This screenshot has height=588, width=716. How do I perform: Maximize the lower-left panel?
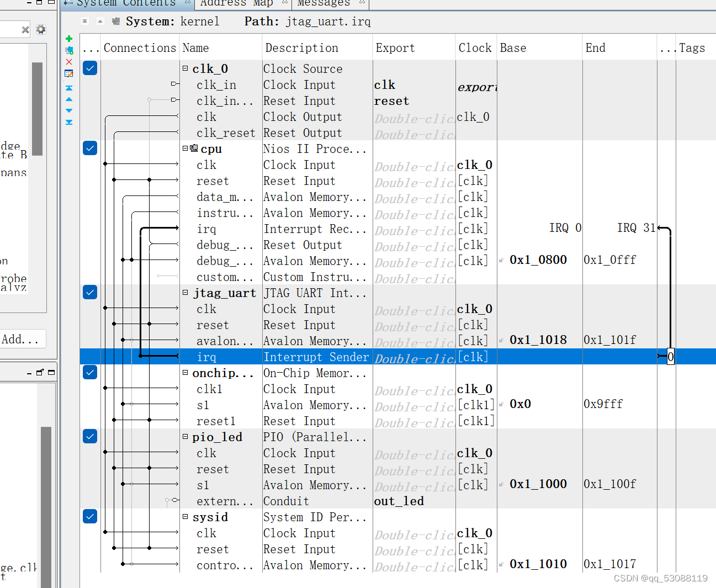click(x=51, y=373)
